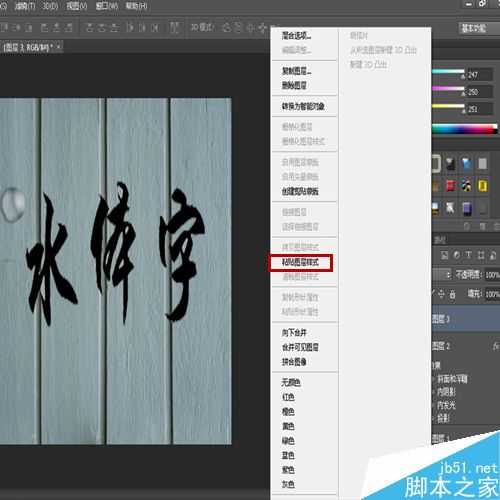Select 橙色 layer color option
The image size is (500, 500).
(288, 412)
